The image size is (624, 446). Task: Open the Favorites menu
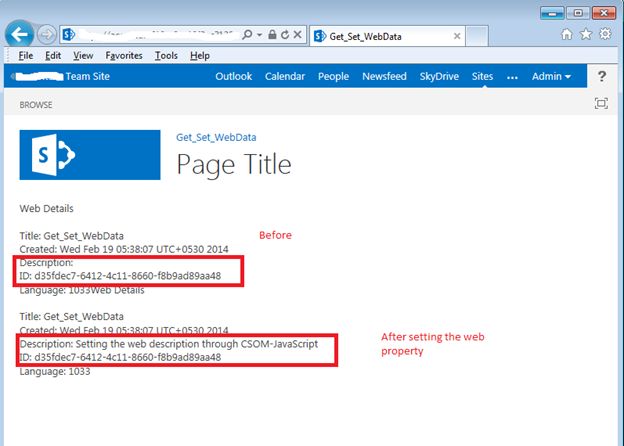[x=124, y=56]
